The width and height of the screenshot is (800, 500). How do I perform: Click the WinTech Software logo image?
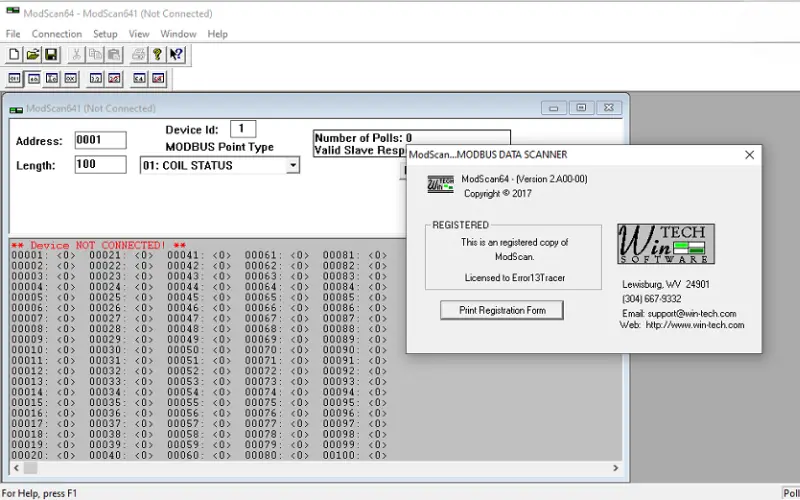666,244
